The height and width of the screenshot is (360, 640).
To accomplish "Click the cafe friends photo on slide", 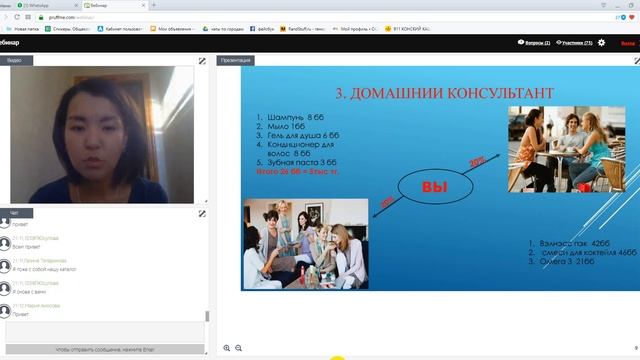I will click(567, 149).
